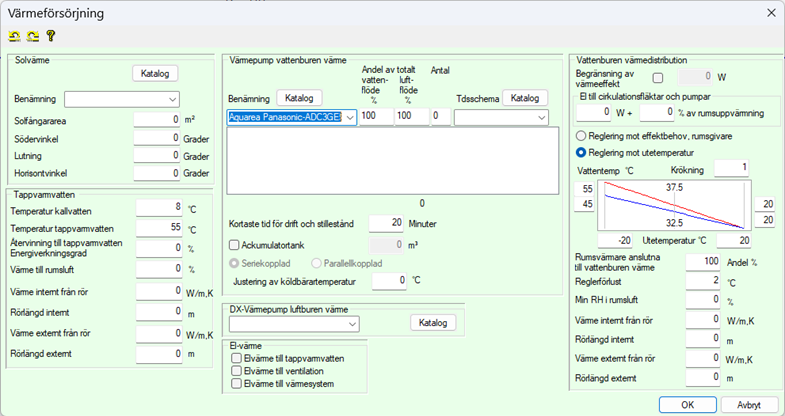Enable Elvärme till värmesystem checkbox
This screenshot has height=416, width=785.
click(236, 384)
